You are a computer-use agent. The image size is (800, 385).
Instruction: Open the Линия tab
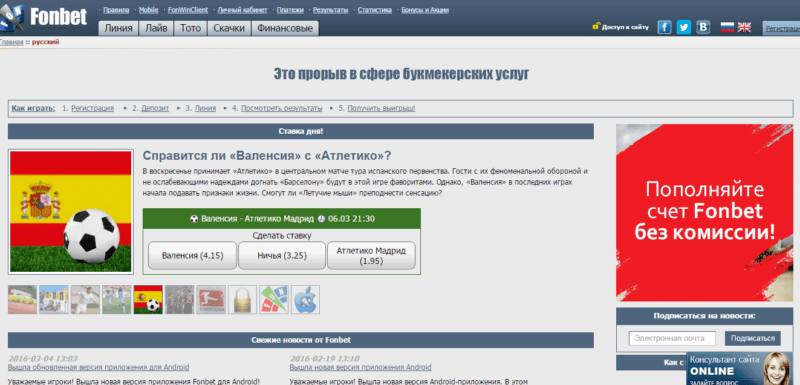tap(118, 29)
